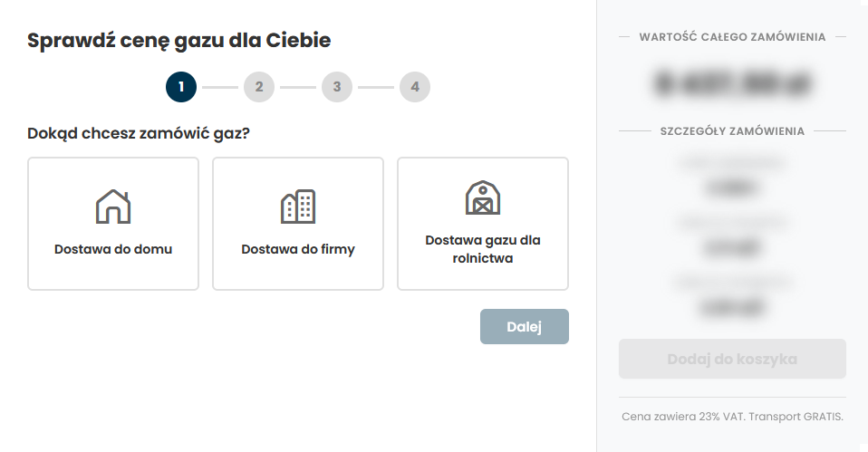Click the connector line between steps 3 and 4
The image size is (868, 452).
coord(376,87)
